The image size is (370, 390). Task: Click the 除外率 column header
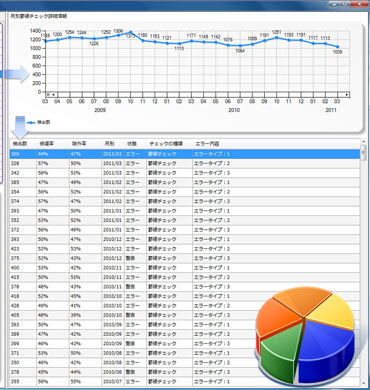coord(79,144)
